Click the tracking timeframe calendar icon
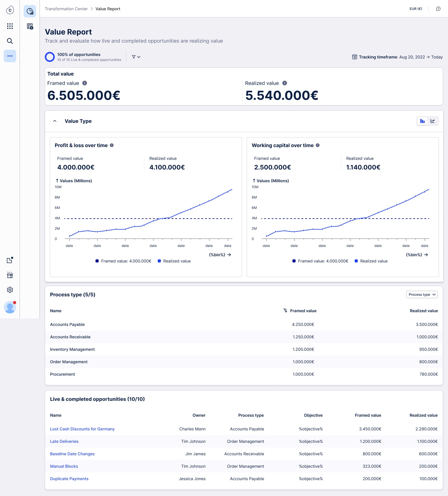 354,57
